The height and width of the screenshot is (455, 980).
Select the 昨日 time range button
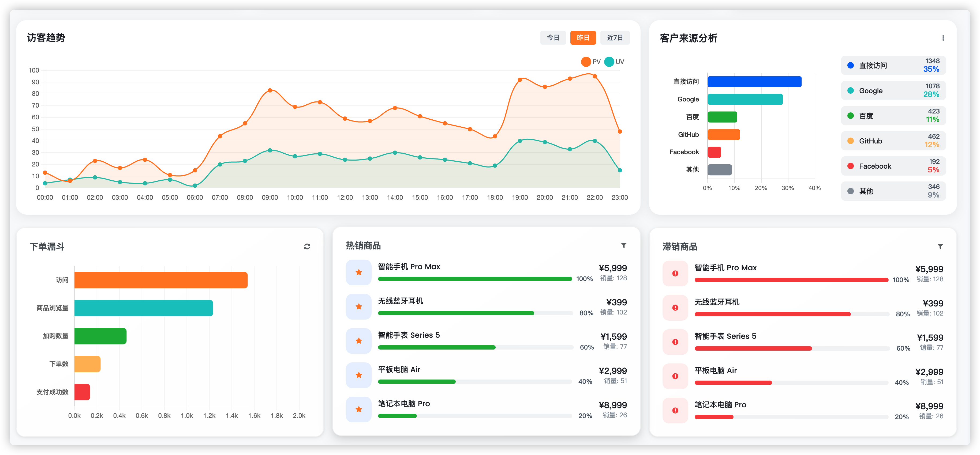583,38
